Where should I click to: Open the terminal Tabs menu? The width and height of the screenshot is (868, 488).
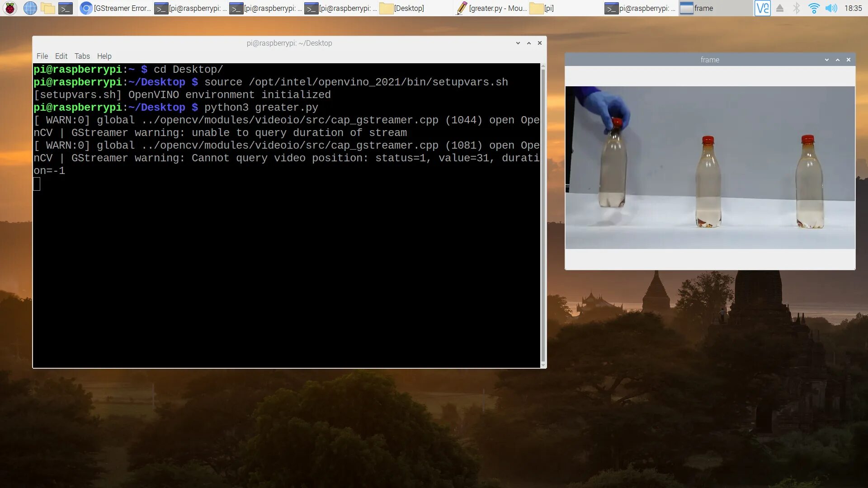[x=82, y=56]
